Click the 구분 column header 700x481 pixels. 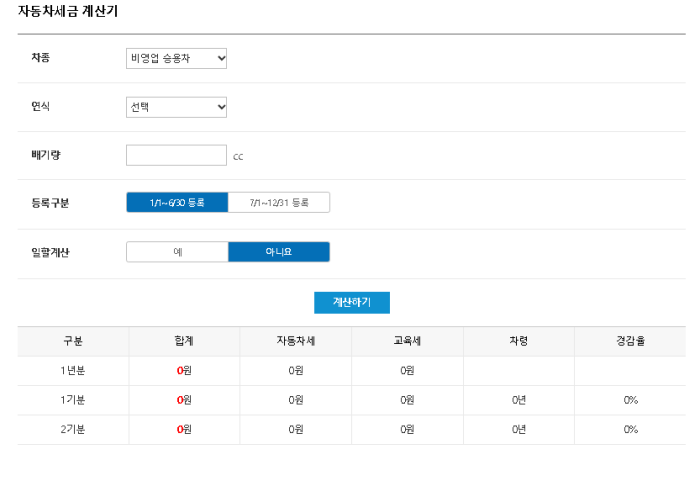click(x=73, y=341)
